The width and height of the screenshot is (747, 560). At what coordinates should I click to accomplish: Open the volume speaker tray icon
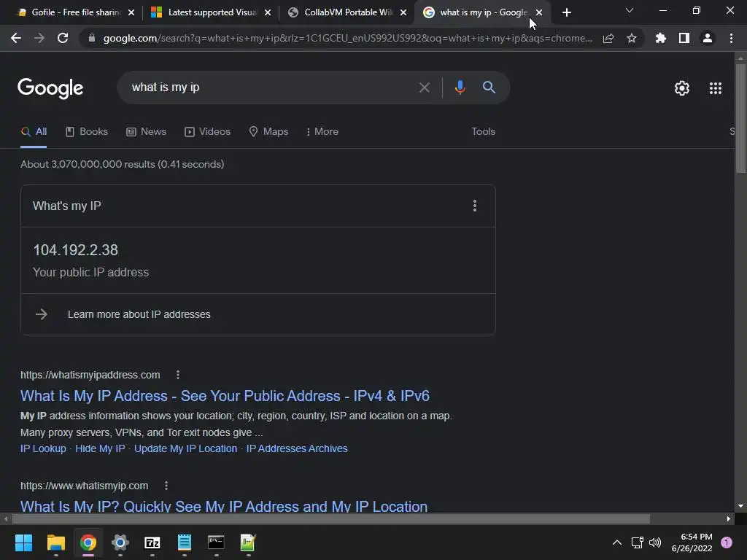(x=655, y=542)
